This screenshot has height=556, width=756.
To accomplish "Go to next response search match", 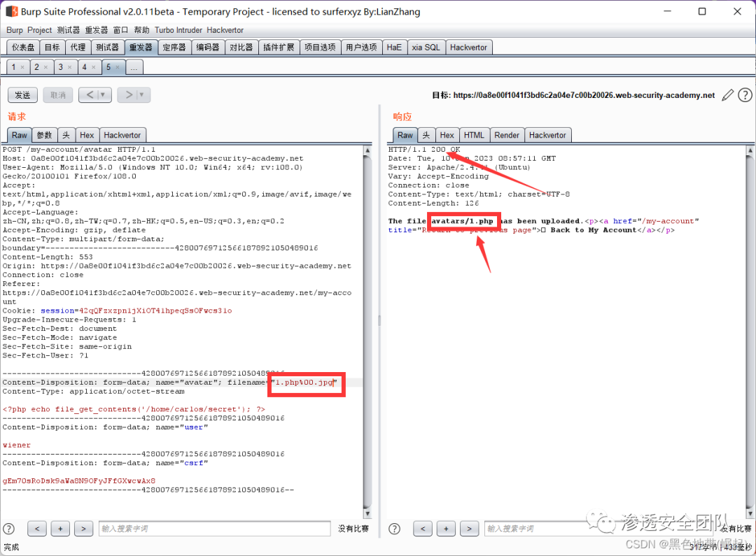I will tap(469, 529).
